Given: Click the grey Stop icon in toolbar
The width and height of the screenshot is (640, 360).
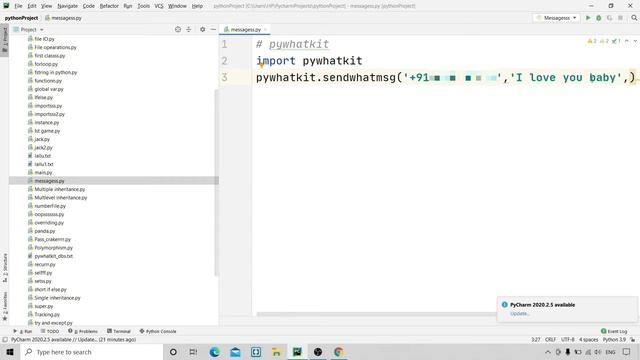Looking at the screenshot, I should tap(620, 18).
